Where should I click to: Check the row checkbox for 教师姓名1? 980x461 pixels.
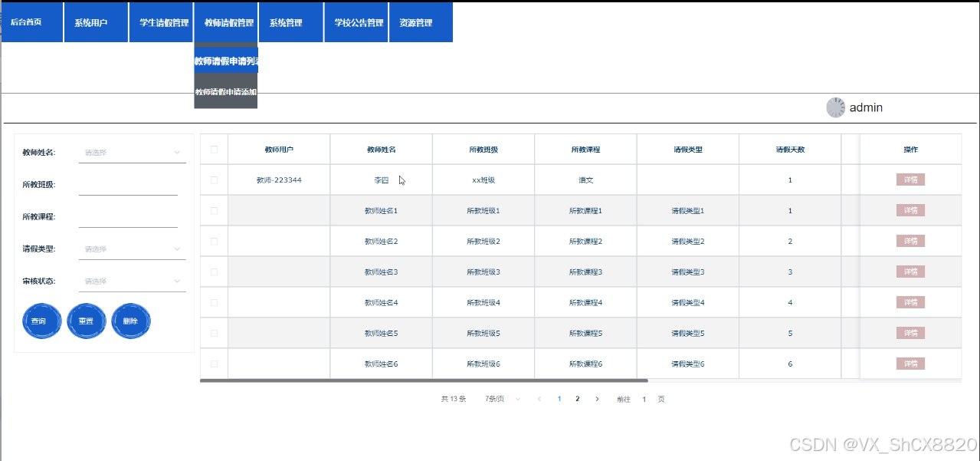click(x=215, y=211)
